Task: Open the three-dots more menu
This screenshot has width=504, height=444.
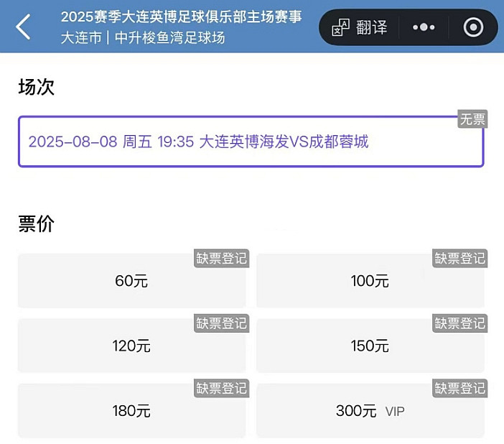Action: point(424,27)
